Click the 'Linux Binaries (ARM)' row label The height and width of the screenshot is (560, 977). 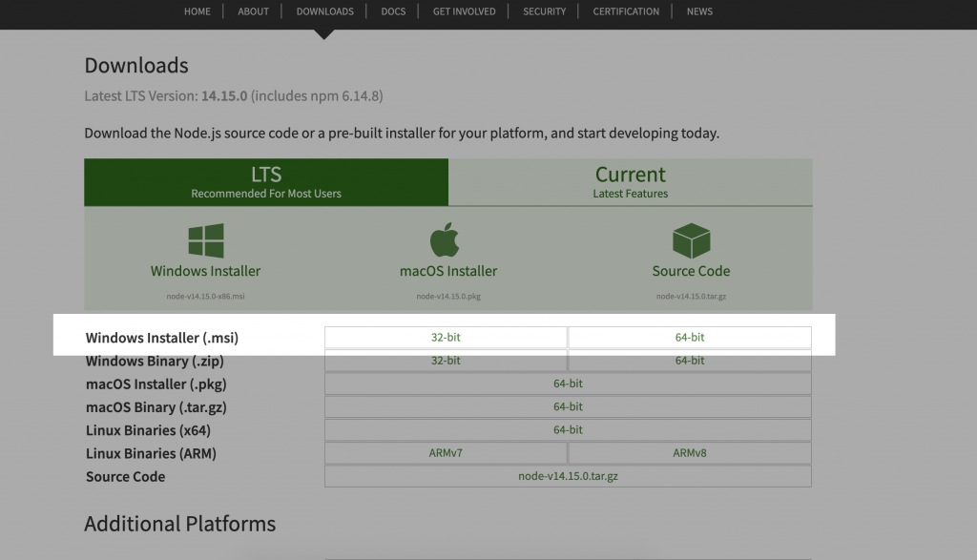(151, 453)
